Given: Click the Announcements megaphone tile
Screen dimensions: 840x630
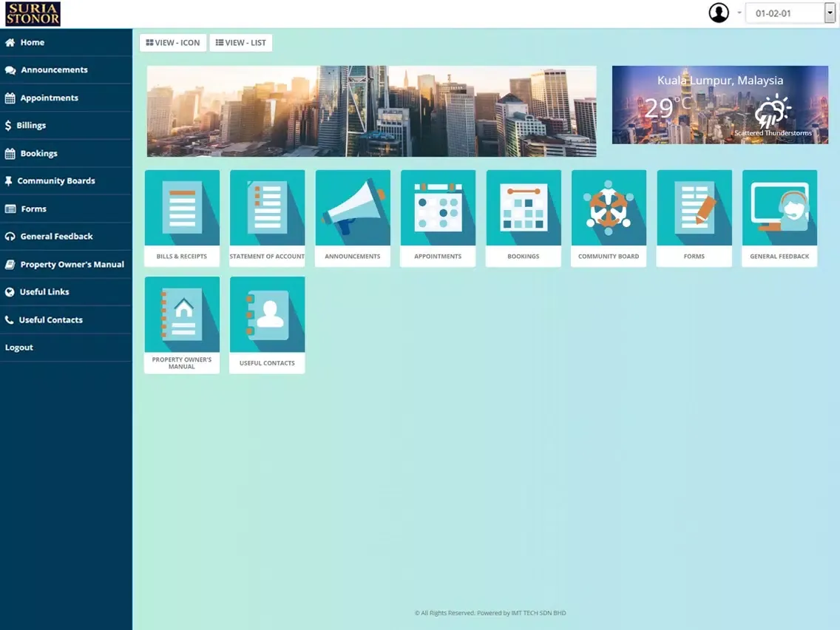Looking at the screenshot, I should pos(353,209).
